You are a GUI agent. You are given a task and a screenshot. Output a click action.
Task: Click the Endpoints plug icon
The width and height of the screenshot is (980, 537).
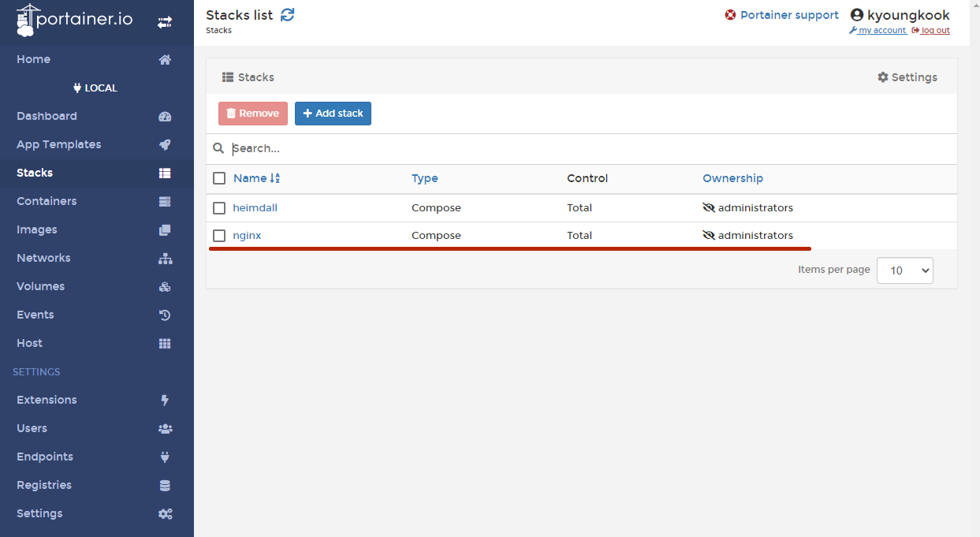165,457
